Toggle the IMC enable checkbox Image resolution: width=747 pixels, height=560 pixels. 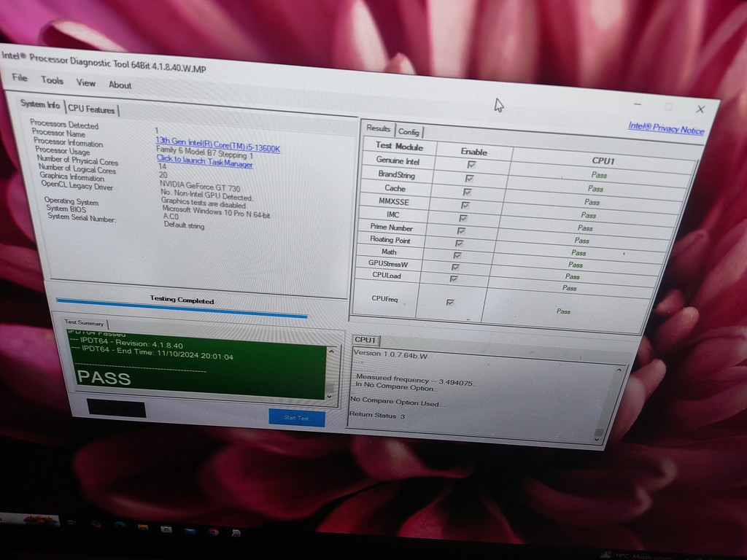click(x=463, y=218)
